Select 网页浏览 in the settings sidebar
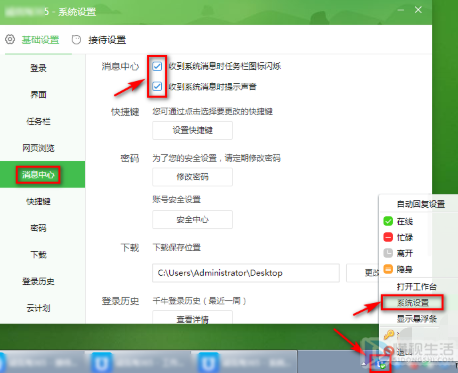 point(38,148)
